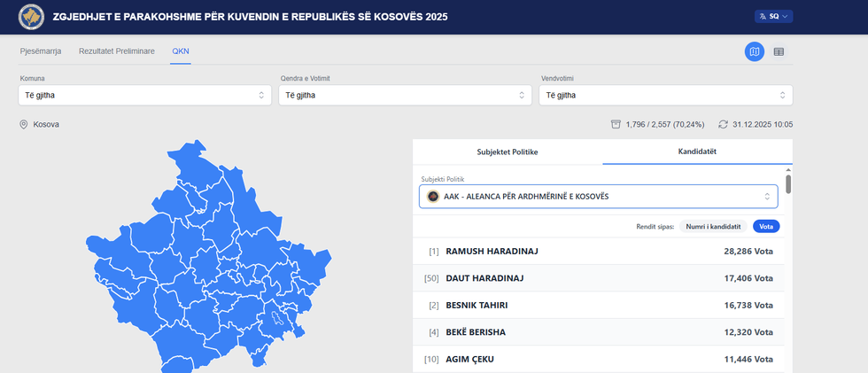Switch to table view icon
The image size is (868, 373).
pos(779,51)
